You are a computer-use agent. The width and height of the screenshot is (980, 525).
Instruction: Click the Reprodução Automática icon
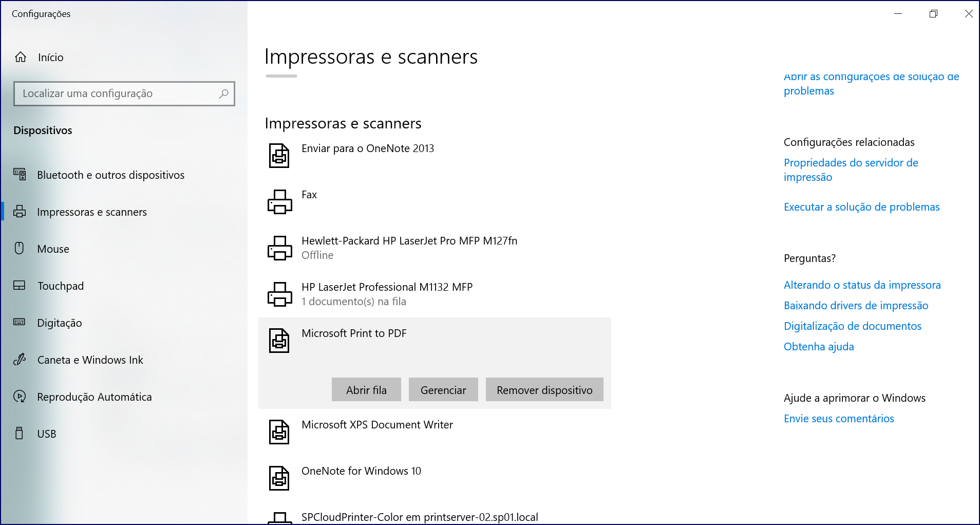coord(20,397)
